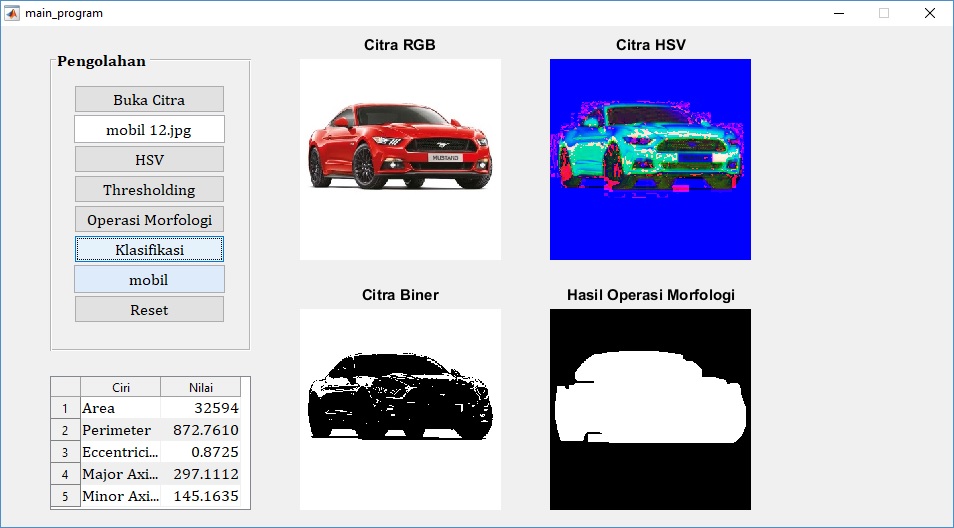Select the Area value cell 32594
954x528 pixels.
(x=200, y=408)
